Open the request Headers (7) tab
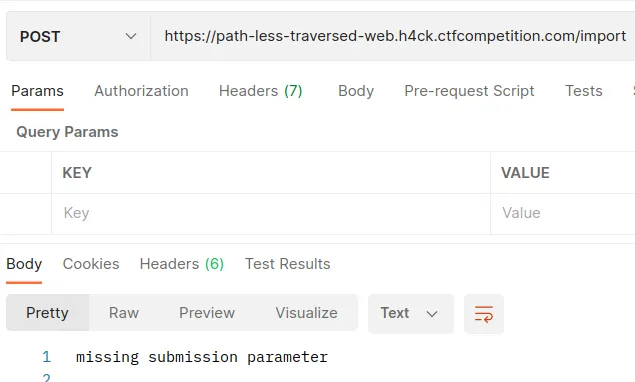 (x=260, y=91)
